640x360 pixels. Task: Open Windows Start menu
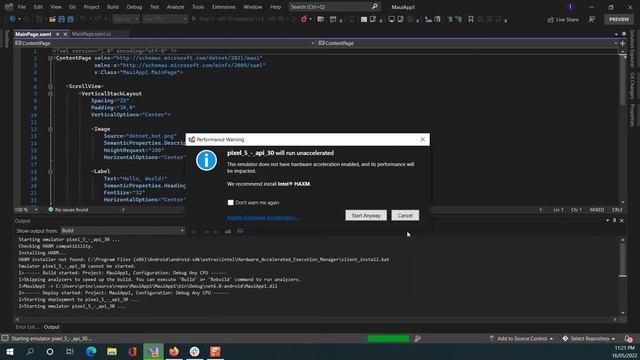[x=10, y=351]
